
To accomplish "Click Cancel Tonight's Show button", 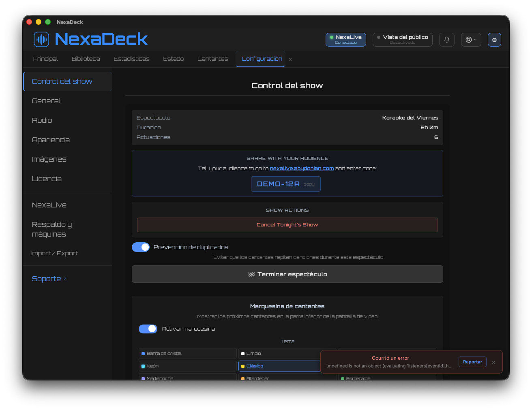I will (287, 225).
